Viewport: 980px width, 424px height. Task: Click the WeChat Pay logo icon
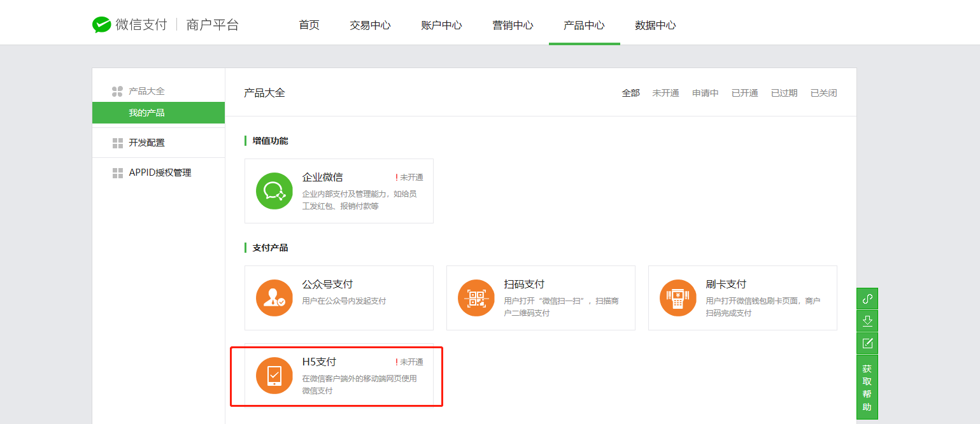pos(102,25)
